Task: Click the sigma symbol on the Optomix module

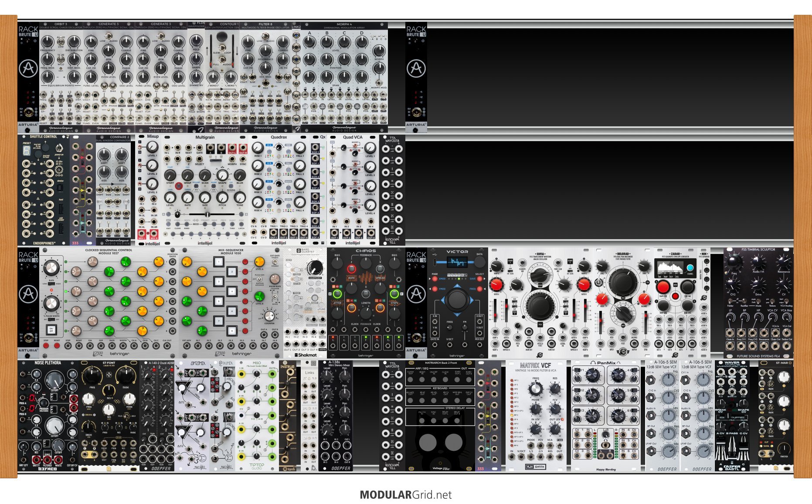Action: click(202, 458)
